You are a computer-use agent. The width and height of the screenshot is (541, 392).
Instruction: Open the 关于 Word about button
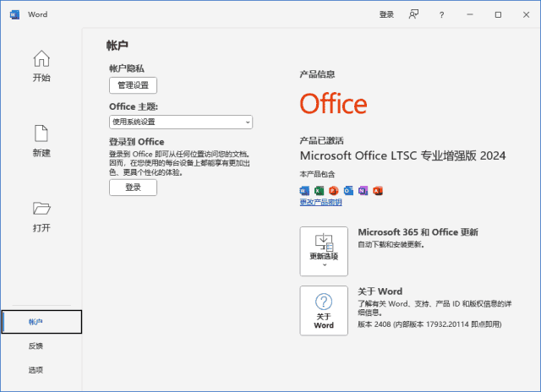pyautogui.click(x=324, y=310)
